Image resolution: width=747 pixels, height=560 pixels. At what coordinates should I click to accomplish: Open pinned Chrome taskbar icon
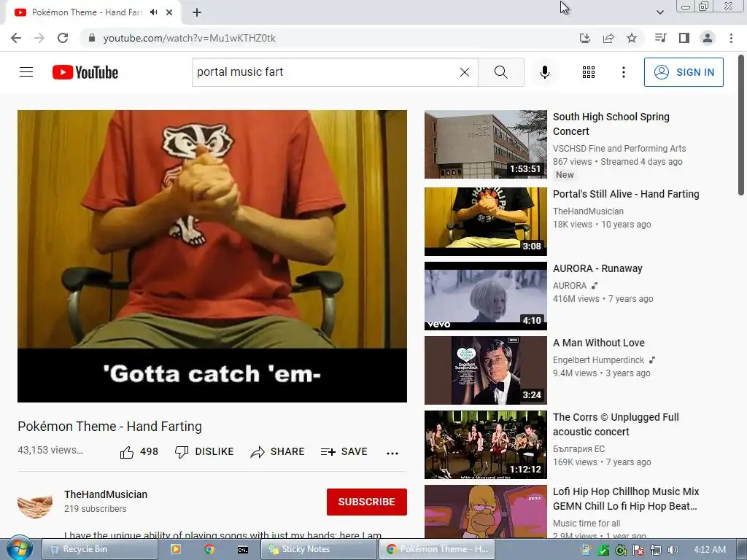209,549
